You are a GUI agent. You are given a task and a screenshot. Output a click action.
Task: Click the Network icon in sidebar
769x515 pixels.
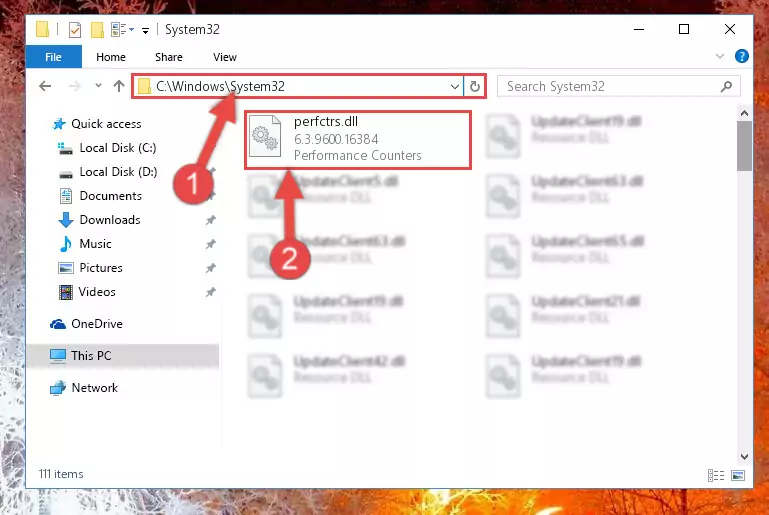pos(58,388)
